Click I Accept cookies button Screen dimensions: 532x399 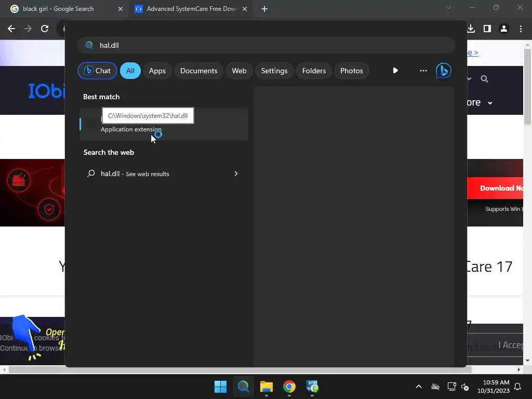(511, 345)
